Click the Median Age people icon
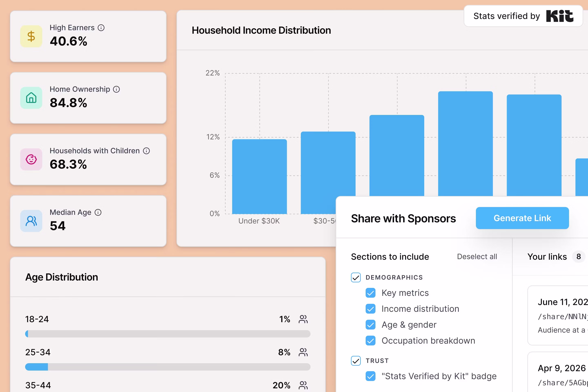588x392 pixels. (x=31, y=221)
